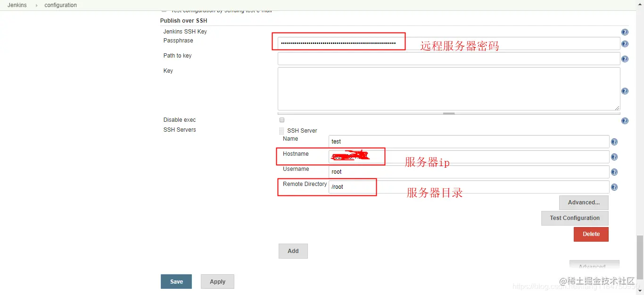Viewport: 644px width, 295px height.
Task: Open help icon beside Path to key
Action: pyautogui.click(x=625, y=59)
